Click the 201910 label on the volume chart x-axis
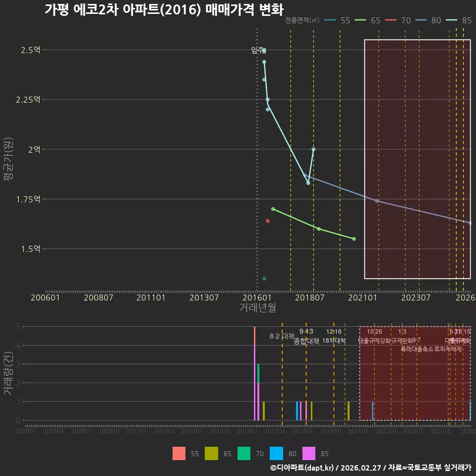The width and height of the screenshot is (476, 476). 330,431
